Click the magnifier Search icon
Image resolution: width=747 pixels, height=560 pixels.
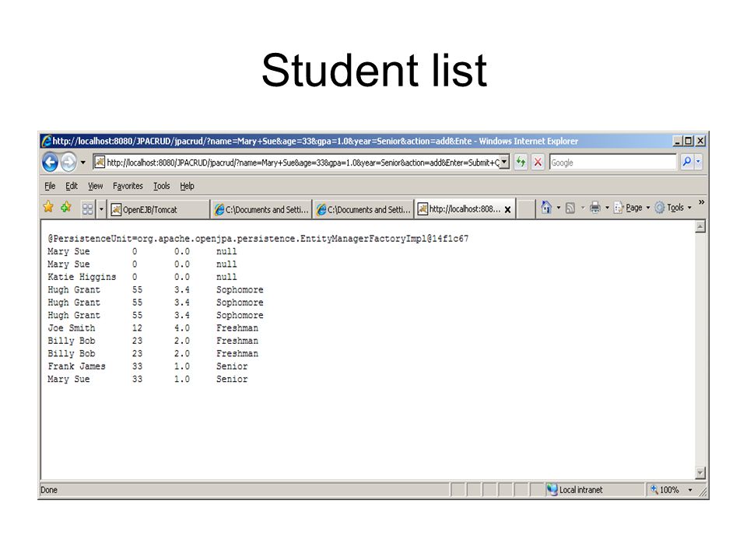686,162
